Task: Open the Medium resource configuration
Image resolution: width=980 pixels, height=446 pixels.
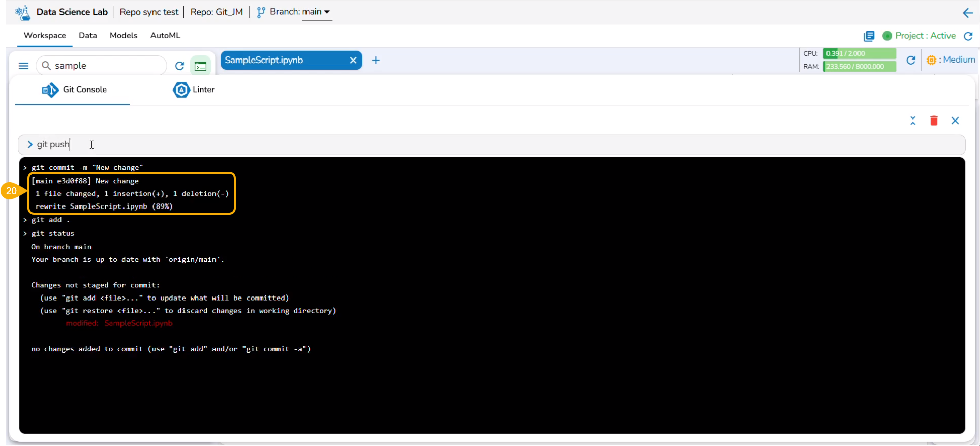Action: click(951, 60)
